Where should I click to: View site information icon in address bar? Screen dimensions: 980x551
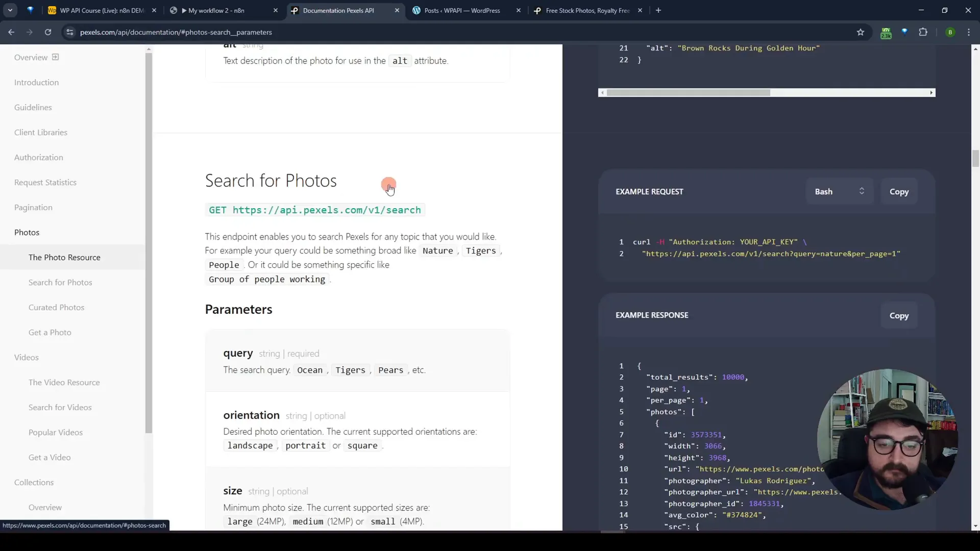pyautogui.click(x=70, y=32)
